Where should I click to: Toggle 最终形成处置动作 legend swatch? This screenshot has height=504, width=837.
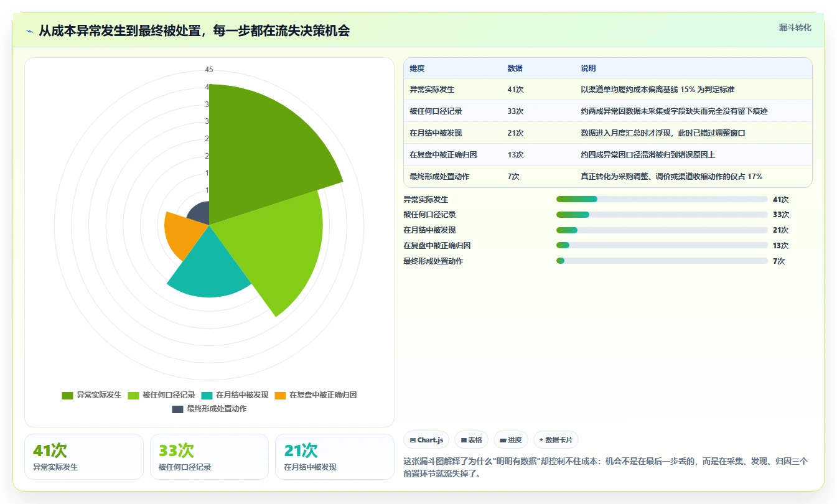click(178, 409)
